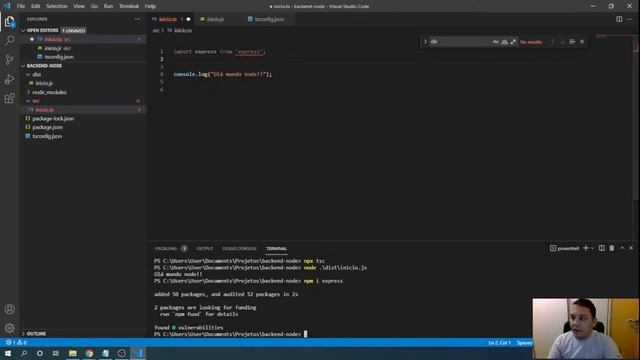This screenshot has width=640, height=360.
Task: Open the View menu
Action: tap(79, 6)
